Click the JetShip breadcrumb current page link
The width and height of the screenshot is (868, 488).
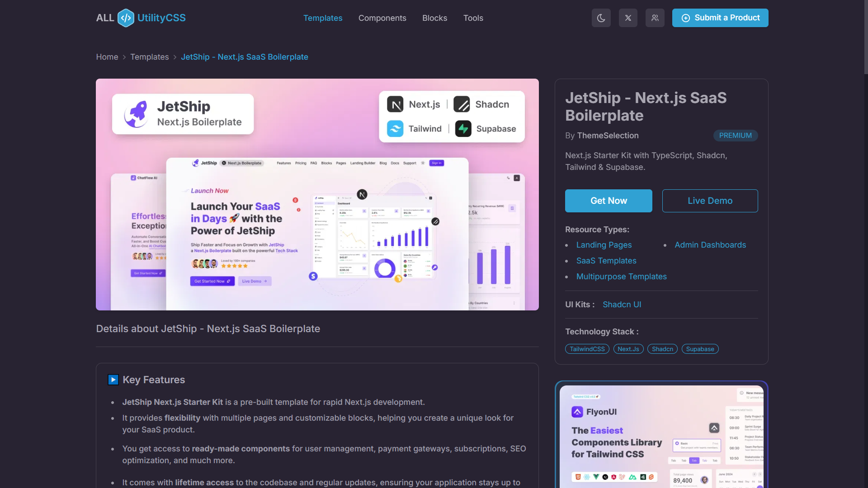pyautogui.click(x=245, y=57)
